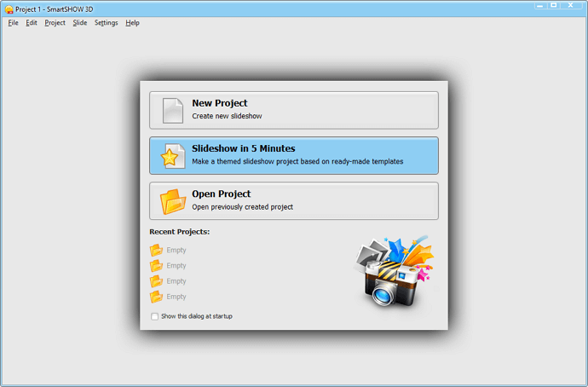Click the 'Recent Projects:' heading
The image size is (588, 387).
pyautogui.click(x=180, y=232)
